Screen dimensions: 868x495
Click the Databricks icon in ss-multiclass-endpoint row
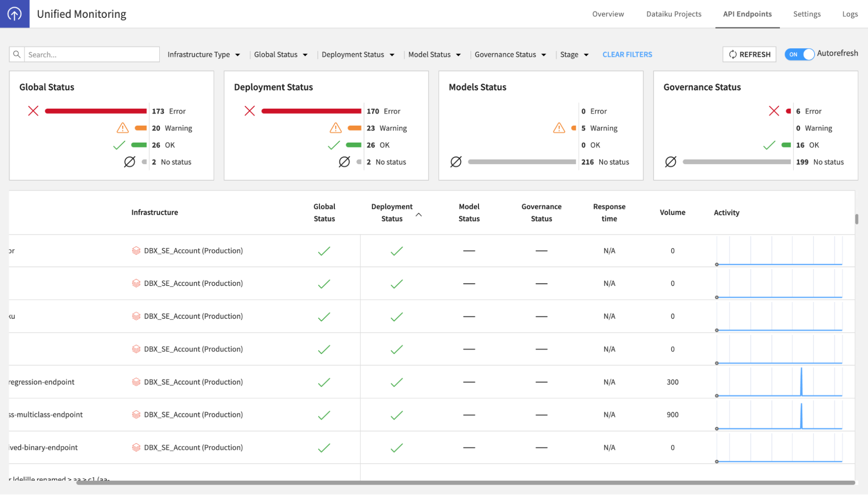coord(136,415)
